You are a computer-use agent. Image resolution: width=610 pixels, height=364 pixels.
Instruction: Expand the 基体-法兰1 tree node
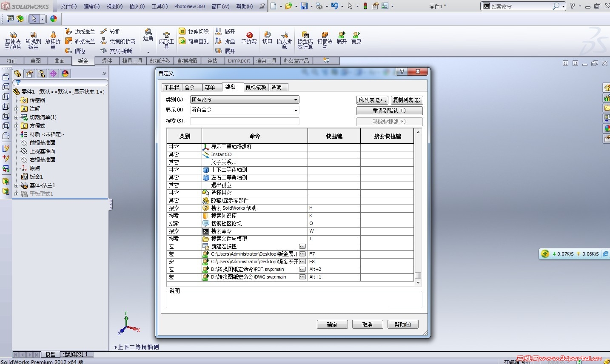(16, 185)
